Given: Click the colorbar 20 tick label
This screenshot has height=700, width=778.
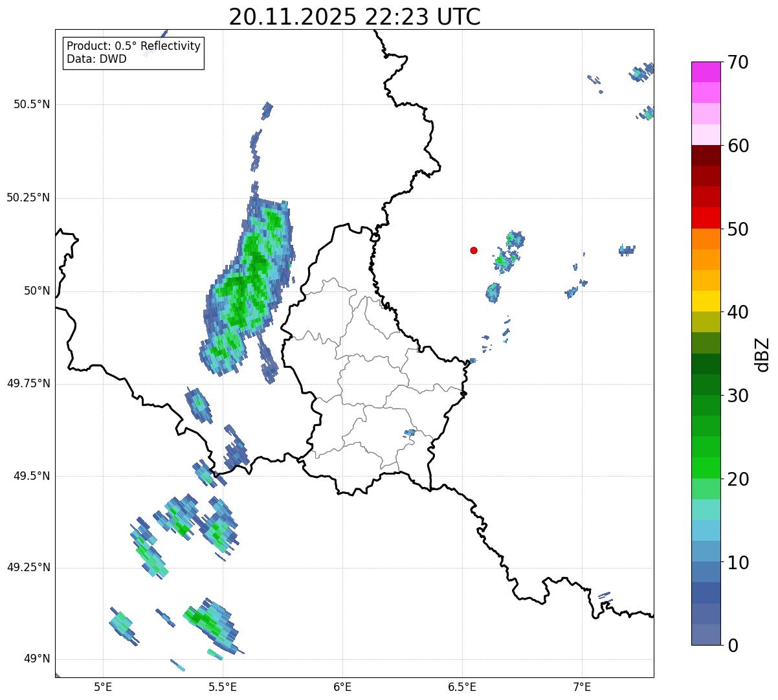Looking at the screenshot, I should 738,479.
